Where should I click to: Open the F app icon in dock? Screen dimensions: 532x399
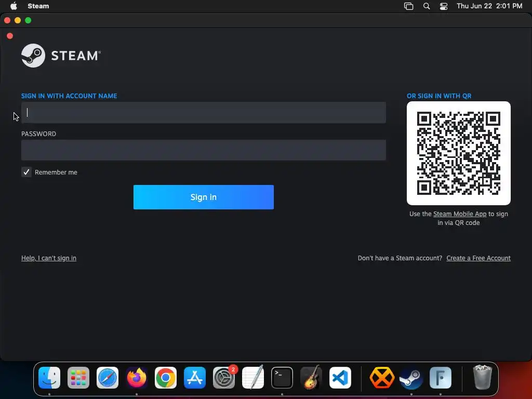coord(441,378)
